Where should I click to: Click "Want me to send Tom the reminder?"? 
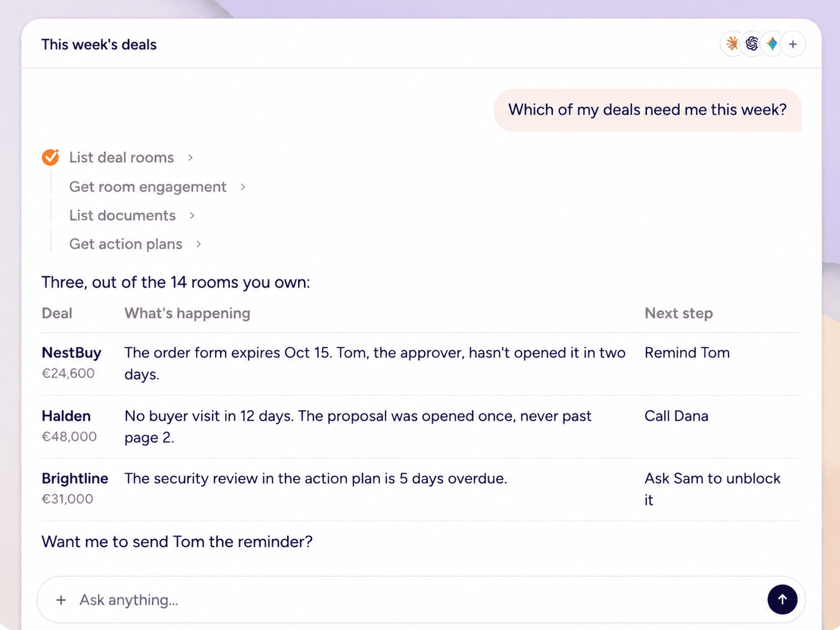[177, 542]
